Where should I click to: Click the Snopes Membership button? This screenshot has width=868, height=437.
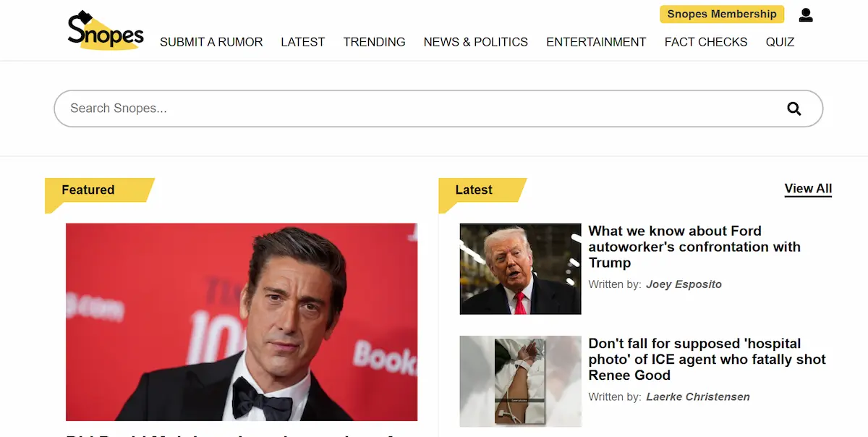point(721,14)
